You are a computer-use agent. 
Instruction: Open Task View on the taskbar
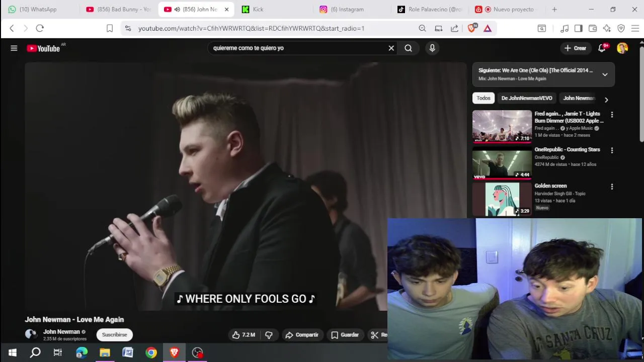[x=58, y=352]
